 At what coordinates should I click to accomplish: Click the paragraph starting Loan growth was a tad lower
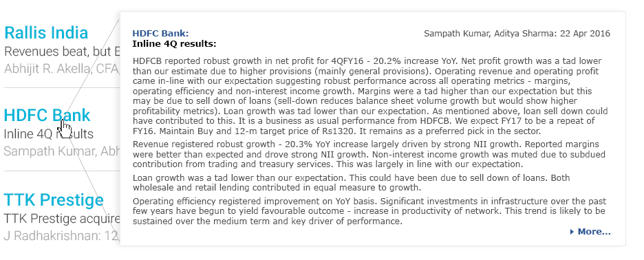point(351,183)
